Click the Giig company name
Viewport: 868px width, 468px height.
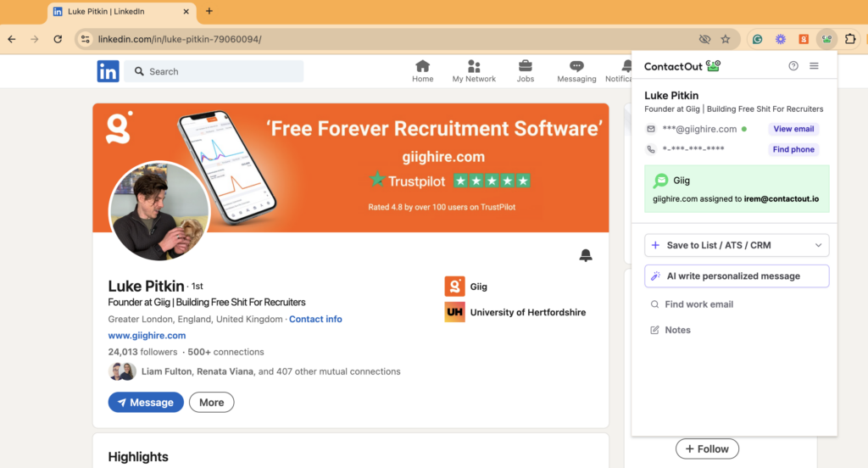[478, 287]
